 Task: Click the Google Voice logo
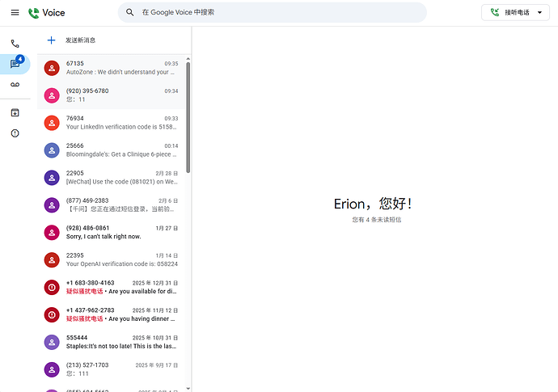[47, 13]
